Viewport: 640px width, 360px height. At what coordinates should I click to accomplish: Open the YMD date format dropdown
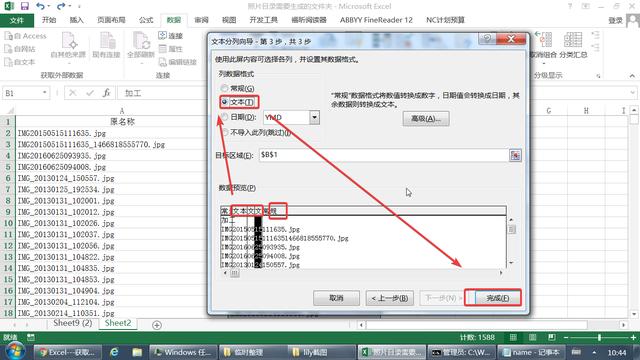[314, 118]
